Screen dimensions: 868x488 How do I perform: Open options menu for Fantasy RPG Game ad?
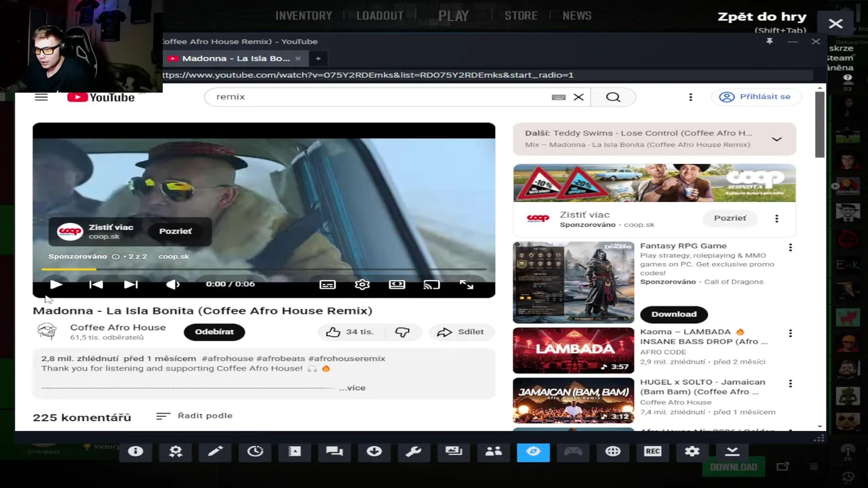[x=790, y=247]
